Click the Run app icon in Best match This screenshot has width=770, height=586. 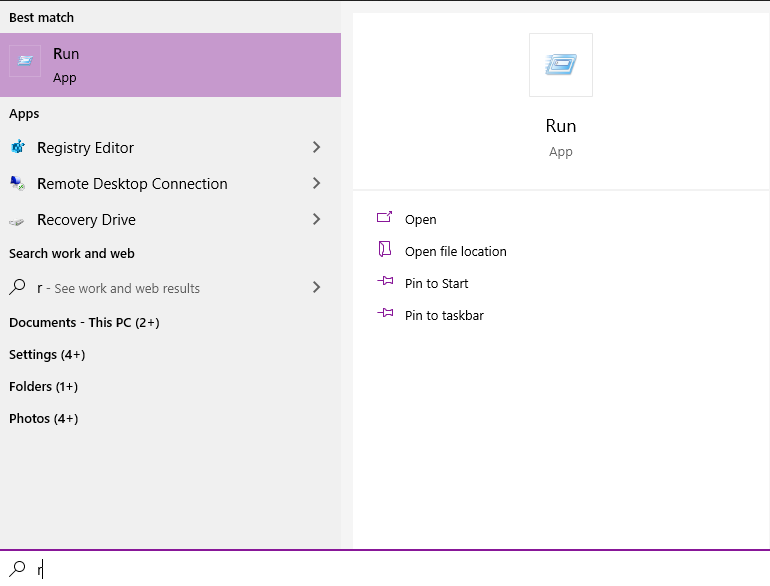pyautogui.click(x=25, y=62)
